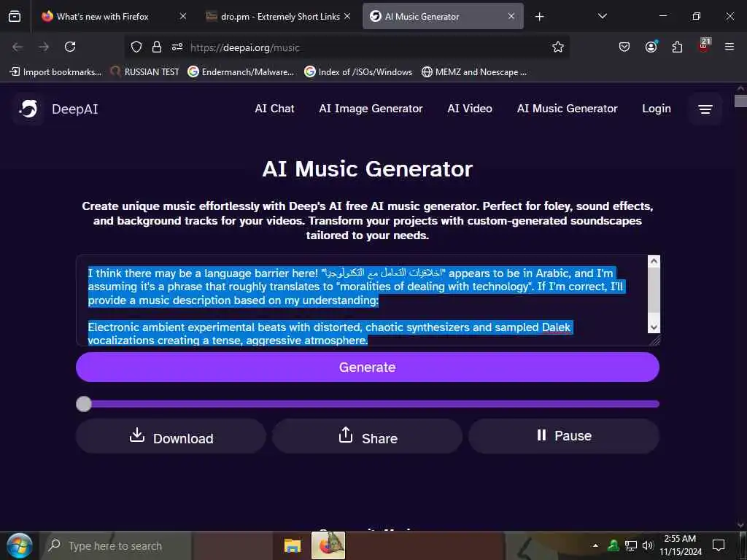Screen dimensions: 747x560
Task: Save page to Pocket
Action: 624,47
